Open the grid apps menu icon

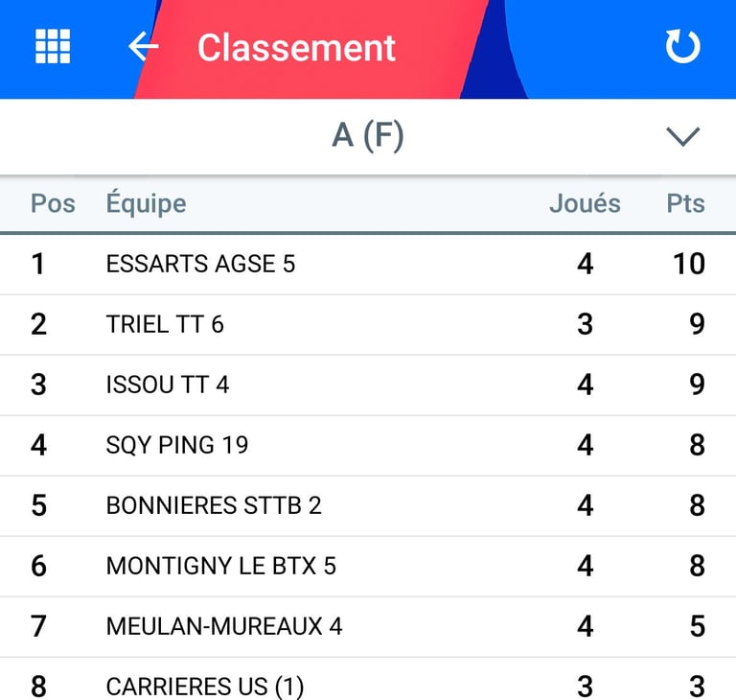coord(54,46)
